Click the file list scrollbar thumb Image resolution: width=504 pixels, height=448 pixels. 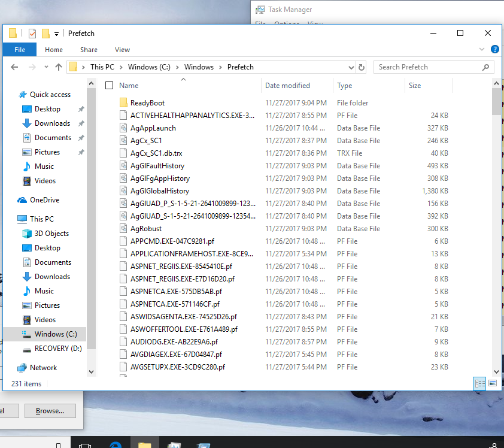click(496, 101)
